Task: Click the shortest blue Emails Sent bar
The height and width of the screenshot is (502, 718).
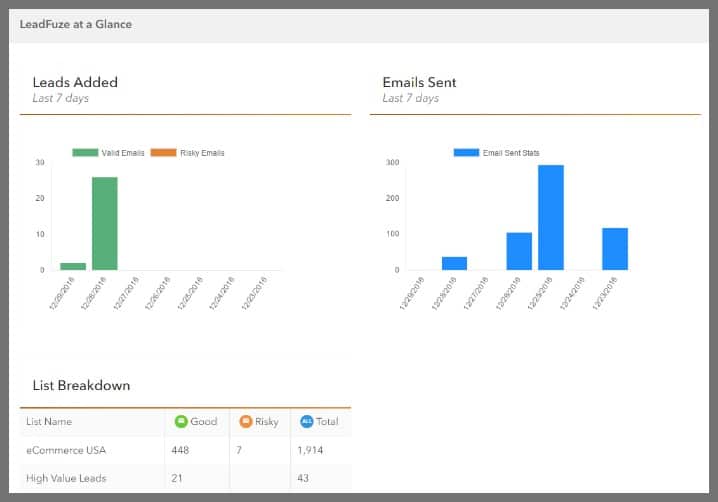Action: tap(455, 263)
